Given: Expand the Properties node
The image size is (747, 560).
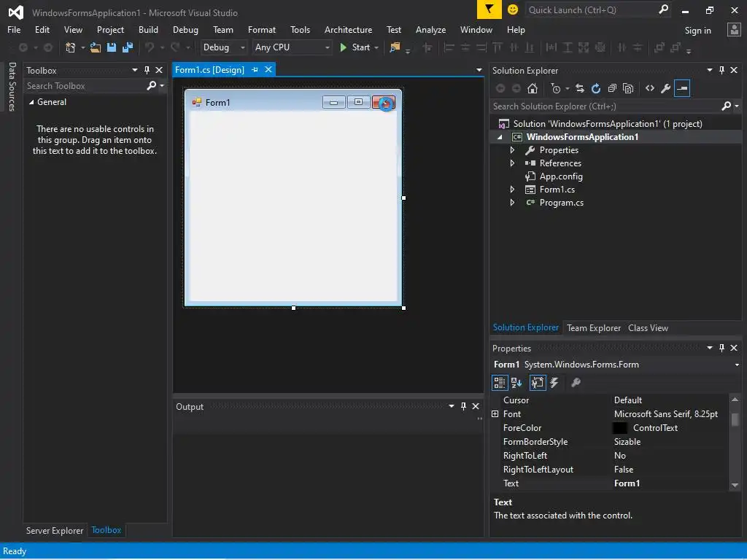Looking at the screenshot, I should 512,150.
